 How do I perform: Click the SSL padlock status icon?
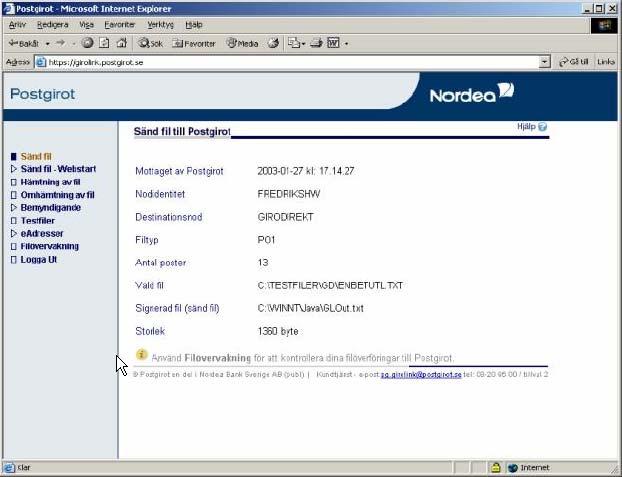[495, 468]
